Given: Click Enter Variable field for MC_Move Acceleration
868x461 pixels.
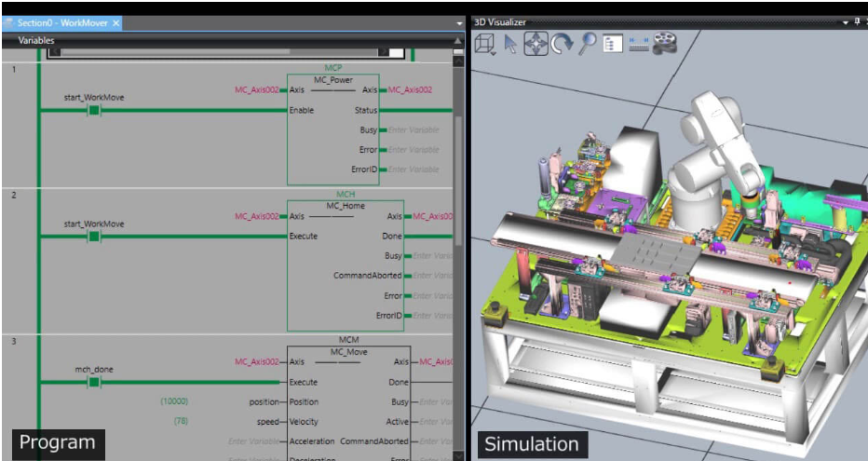Looking at the screenshot, I should click(254, 441).
